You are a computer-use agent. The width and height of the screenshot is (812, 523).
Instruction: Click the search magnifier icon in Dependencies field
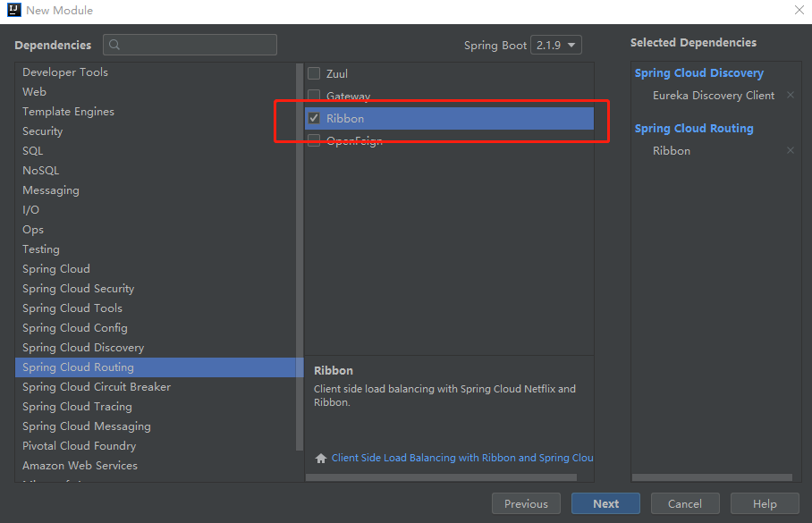pos(115,45)
